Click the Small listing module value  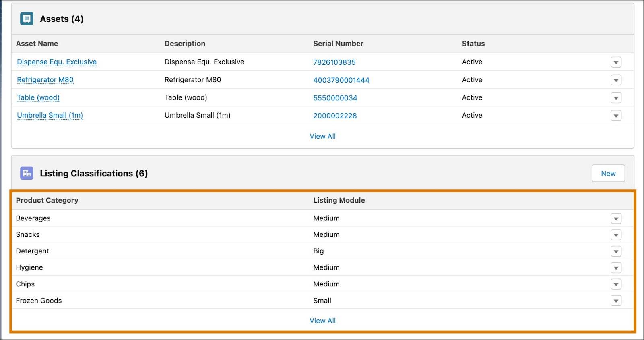[x=322, y=301]
